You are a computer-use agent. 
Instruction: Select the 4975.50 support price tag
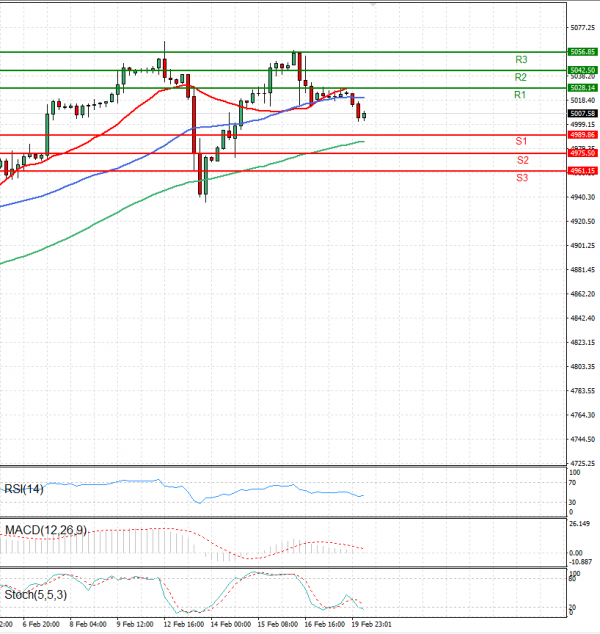pos(583,153)
